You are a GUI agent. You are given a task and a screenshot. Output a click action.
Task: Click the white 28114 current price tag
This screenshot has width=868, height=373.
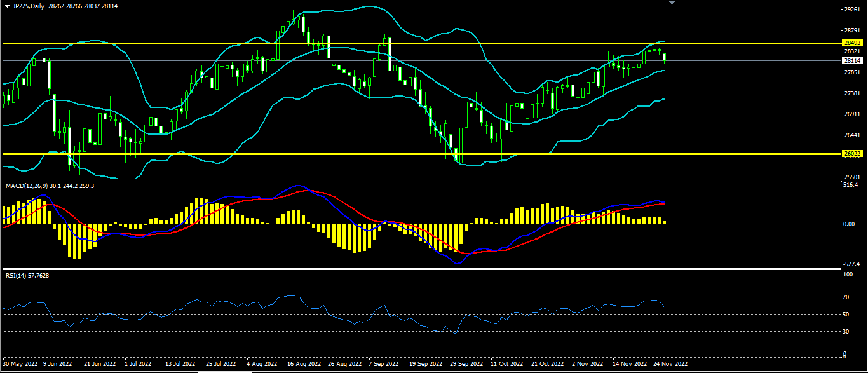851,61
